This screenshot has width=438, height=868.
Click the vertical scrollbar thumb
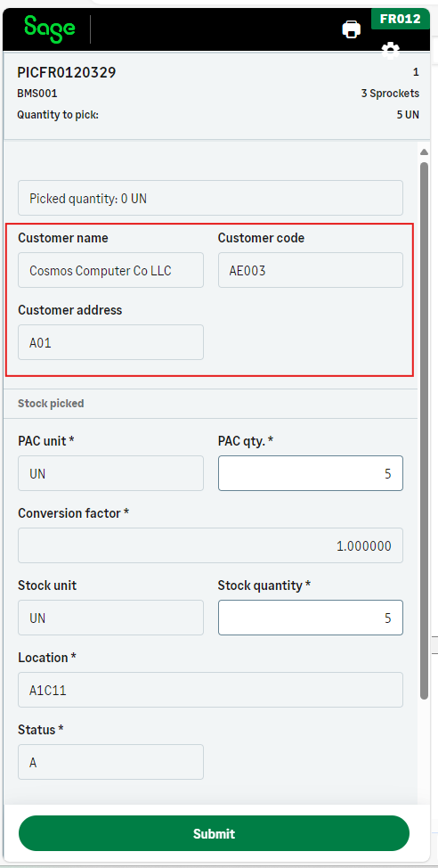pyautogui.click(x=424, y=432)
